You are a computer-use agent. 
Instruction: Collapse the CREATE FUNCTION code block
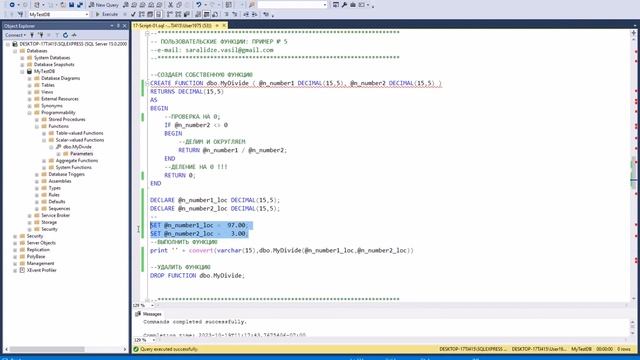(x=147, y=83)
